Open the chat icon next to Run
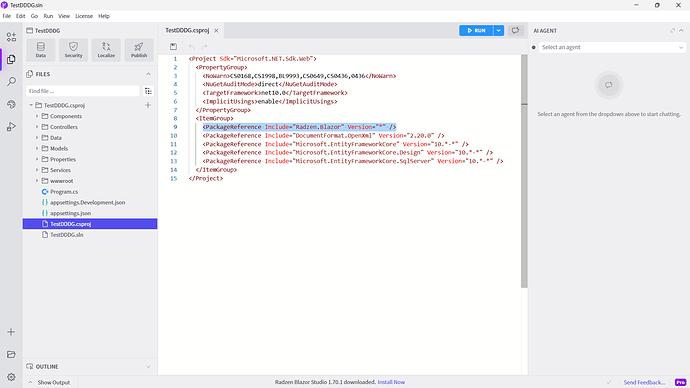Viewport: 690px width, 388px height. click(x=515, y=30)
